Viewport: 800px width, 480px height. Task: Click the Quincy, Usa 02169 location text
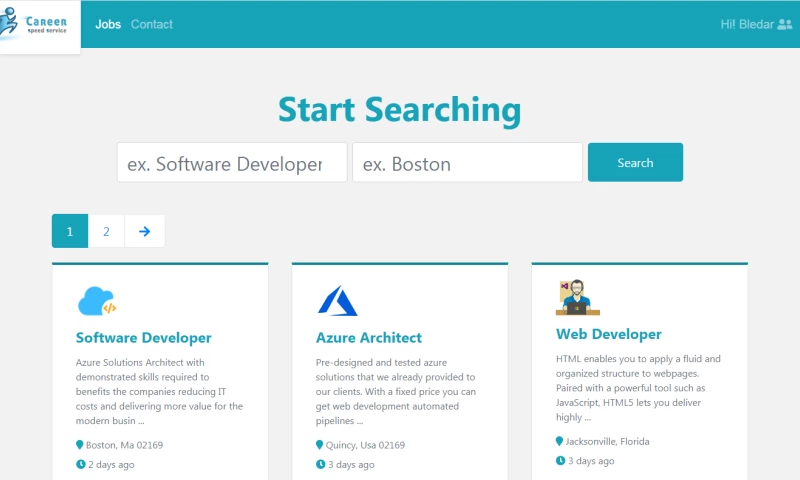365,445
